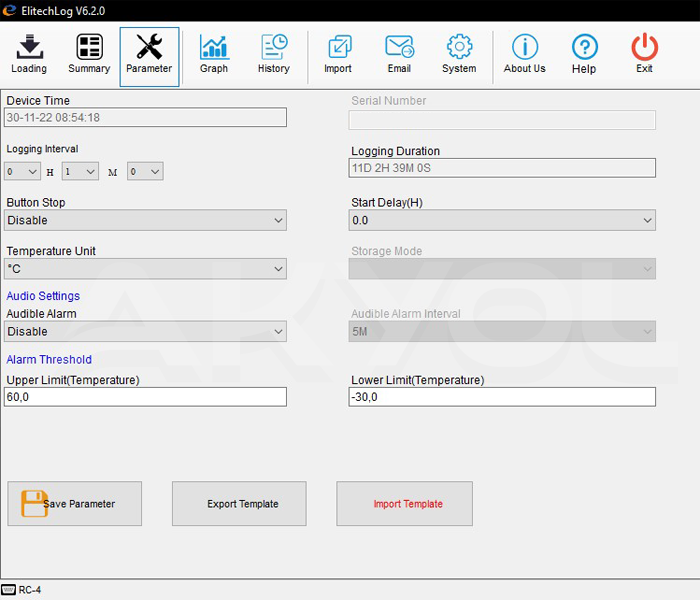The image size is (700, 600).
Task: Click the Alarm Threshold heading
Action: [49, 359]
